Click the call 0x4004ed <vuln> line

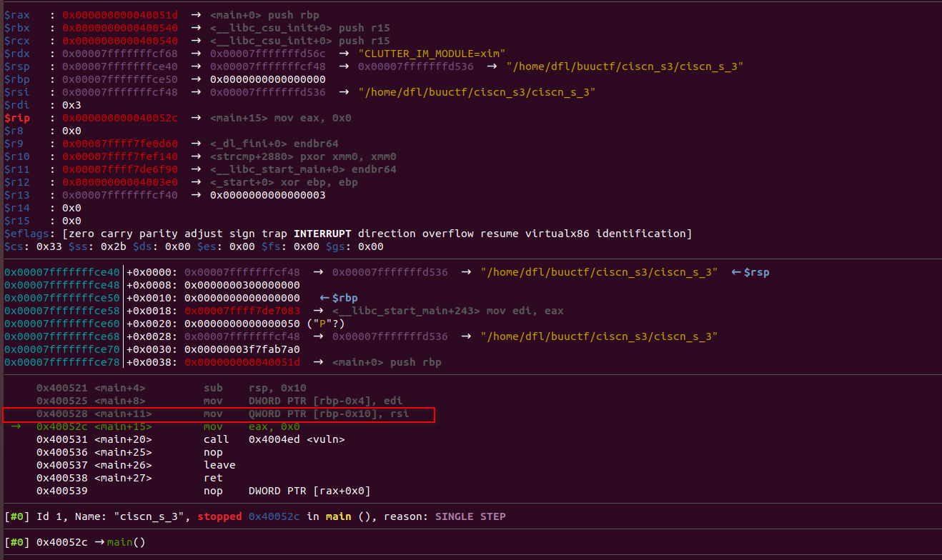(x=191, y=439)
